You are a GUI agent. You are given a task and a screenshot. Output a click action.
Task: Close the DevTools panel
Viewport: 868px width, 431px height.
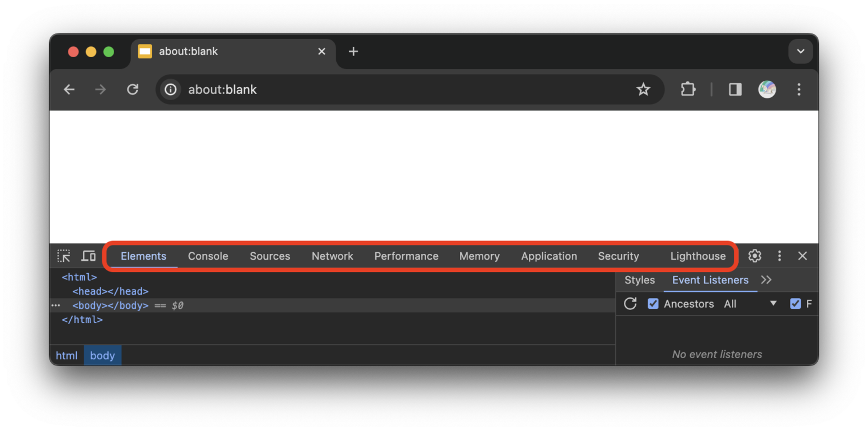(802, 256)
